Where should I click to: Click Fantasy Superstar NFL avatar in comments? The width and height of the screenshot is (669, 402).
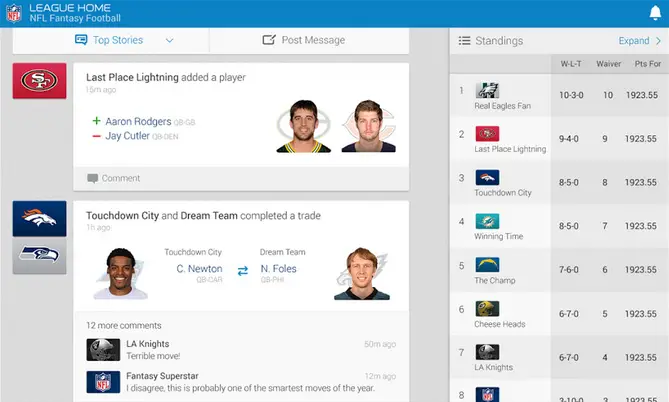point(103,382)
